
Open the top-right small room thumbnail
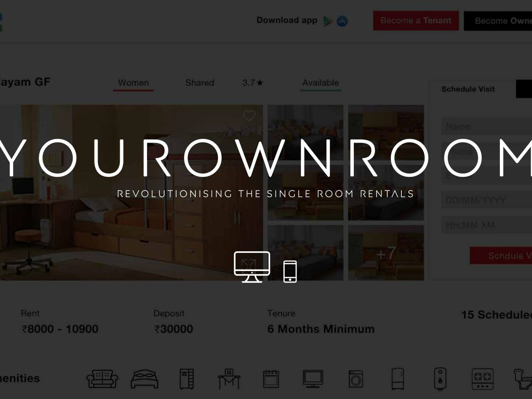tap(386, 132)
